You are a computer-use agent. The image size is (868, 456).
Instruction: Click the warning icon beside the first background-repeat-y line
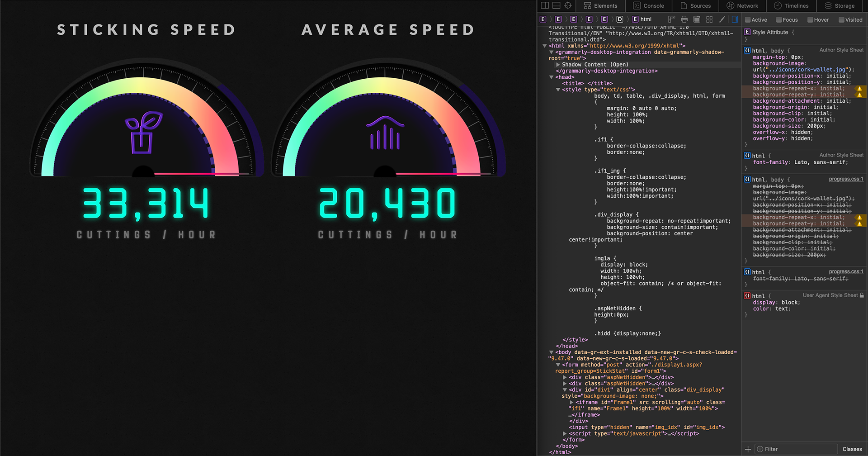coord(859,95)
